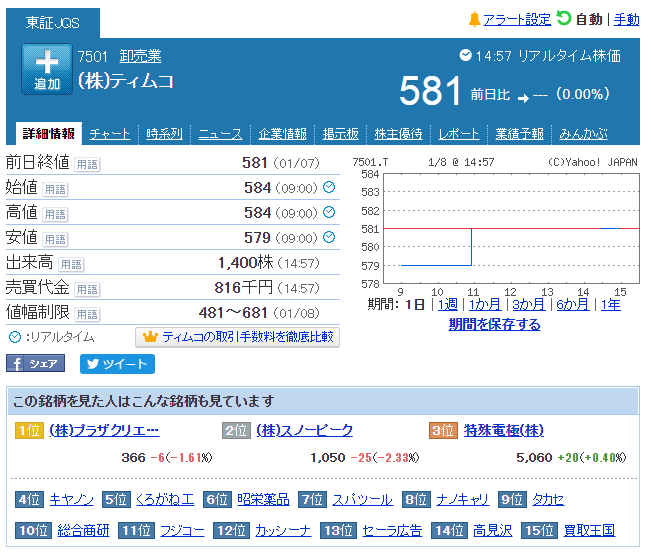Open 用語 glossary for 値幅制限
Image resolution: width=651 pixels, height=556 pixels.
coord(87,314)
